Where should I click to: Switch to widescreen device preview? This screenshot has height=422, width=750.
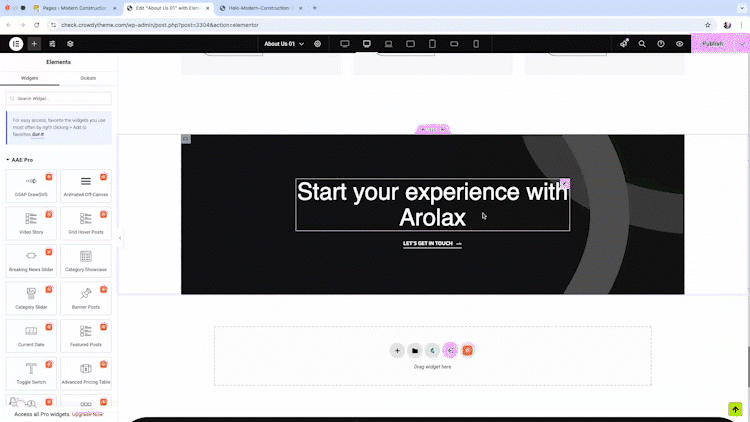coord(344,44)
